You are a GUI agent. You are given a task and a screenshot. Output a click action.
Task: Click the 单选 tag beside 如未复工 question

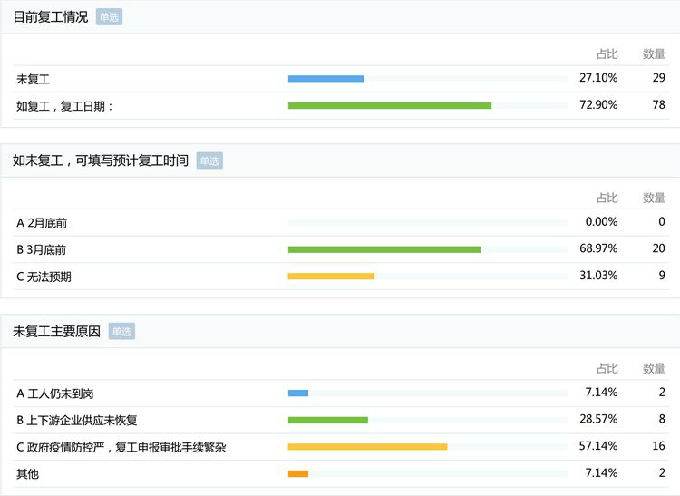pos(209,161)
